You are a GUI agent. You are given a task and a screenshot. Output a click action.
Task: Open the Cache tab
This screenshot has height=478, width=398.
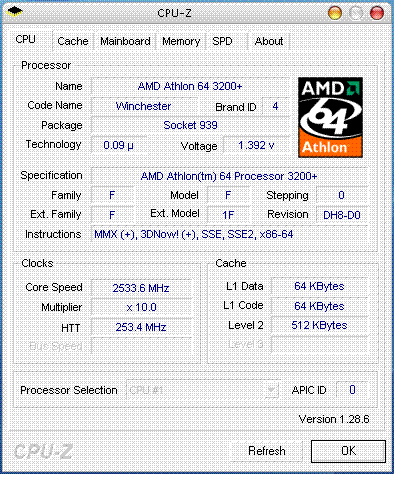(x=73, y=41)
